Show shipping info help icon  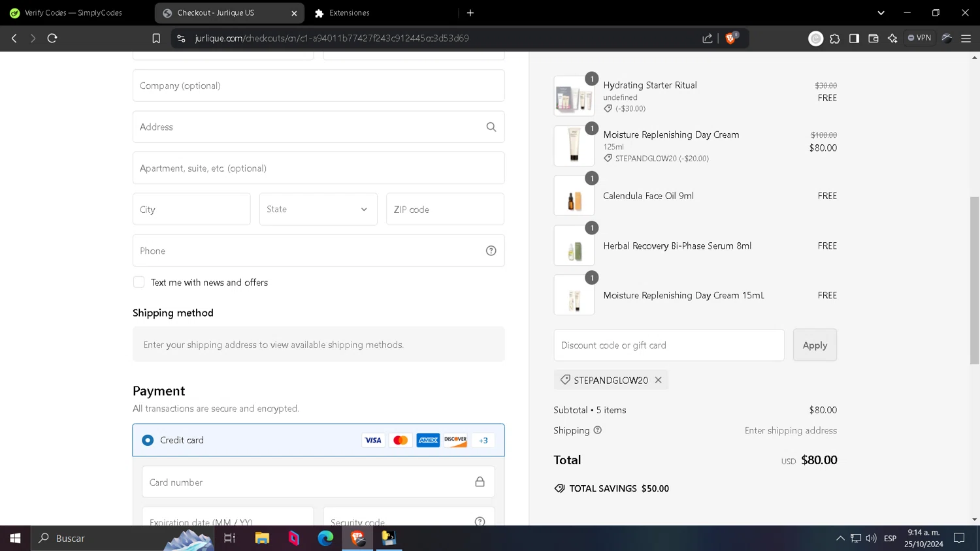click(597, 430)
